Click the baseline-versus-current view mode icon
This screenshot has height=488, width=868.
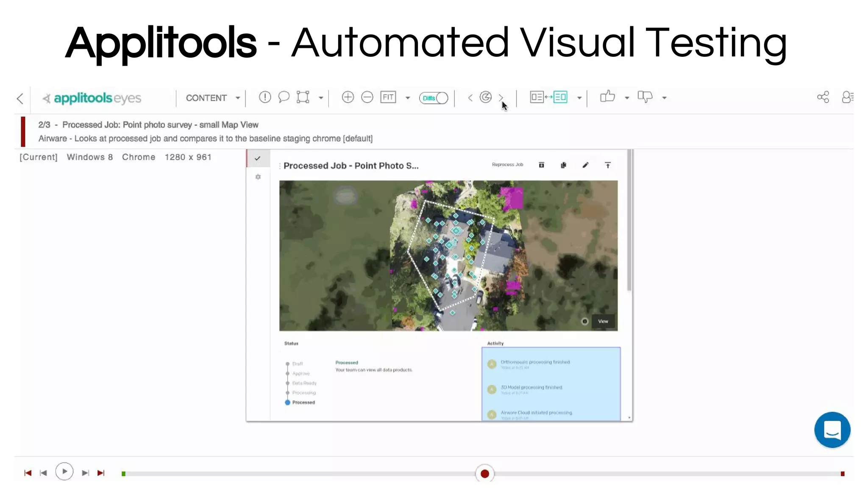coord(549,97)
